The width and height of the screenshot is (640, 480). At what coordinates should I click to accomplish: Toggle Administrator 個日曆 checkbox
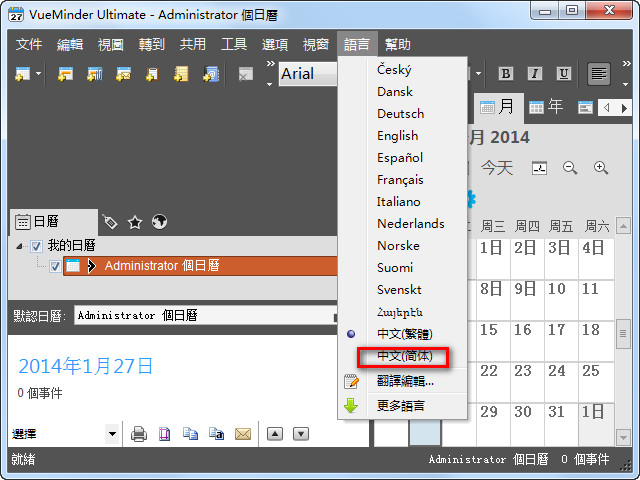(x=55, y=267)
